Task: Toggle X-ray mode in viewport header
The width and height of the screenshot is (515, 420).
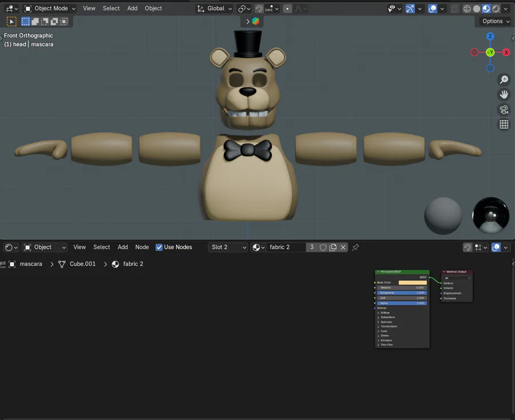Action: (x=454, y=9)
